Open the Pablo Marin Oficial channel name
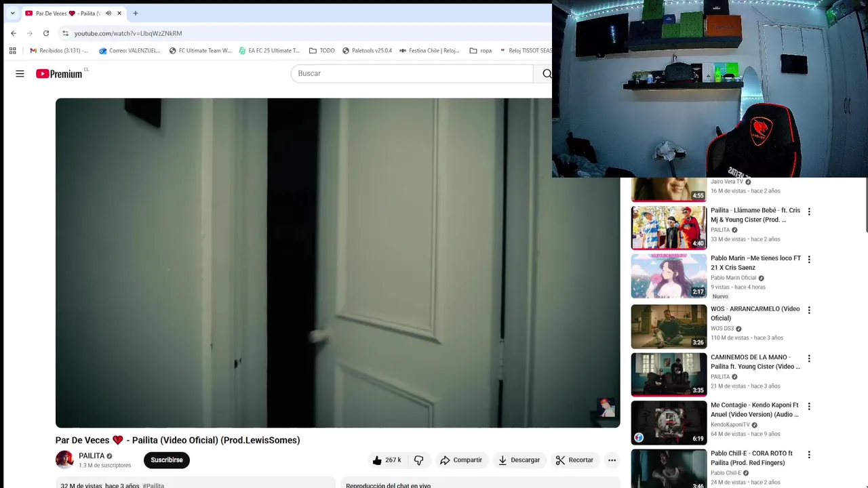Screen dimensions: 868x488 [x=733, y=278]
